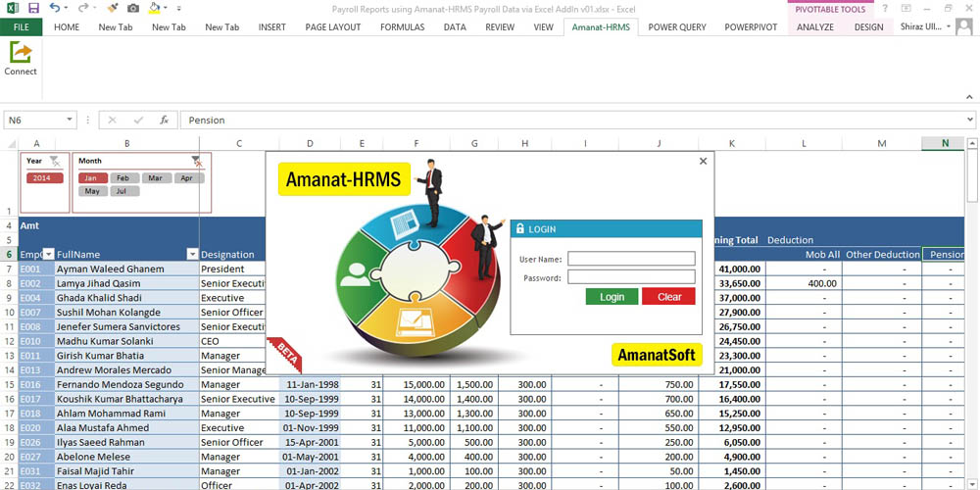Open the account name dropdown arrow
The width and height of the screenshot is (980, 490).
tap(950, 26)
